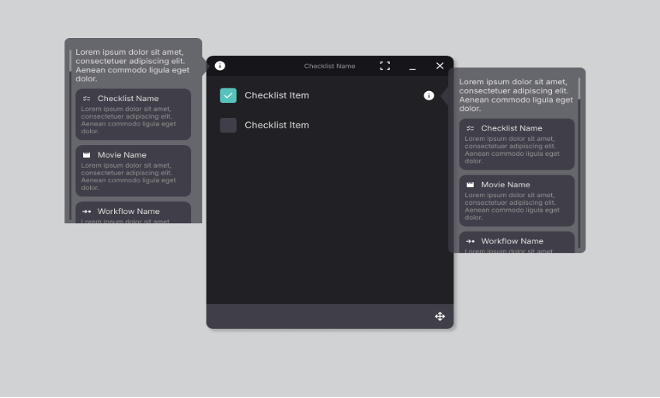Open Workflow Name card in left tooltip
The image size is (660, 398).
(x=133, y=212)
